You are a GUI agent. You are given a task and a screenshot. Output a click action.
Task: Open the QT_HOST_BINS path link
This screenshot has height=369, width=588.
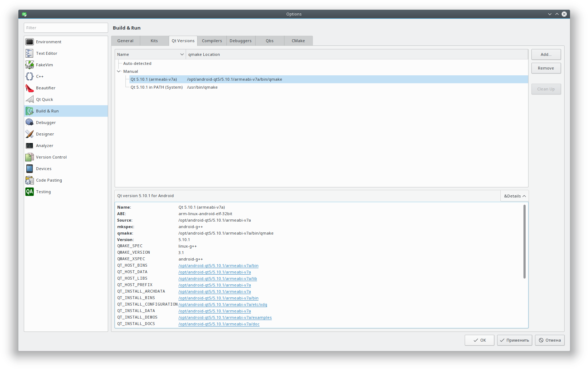pyautogui.click(x=218, y=266)
